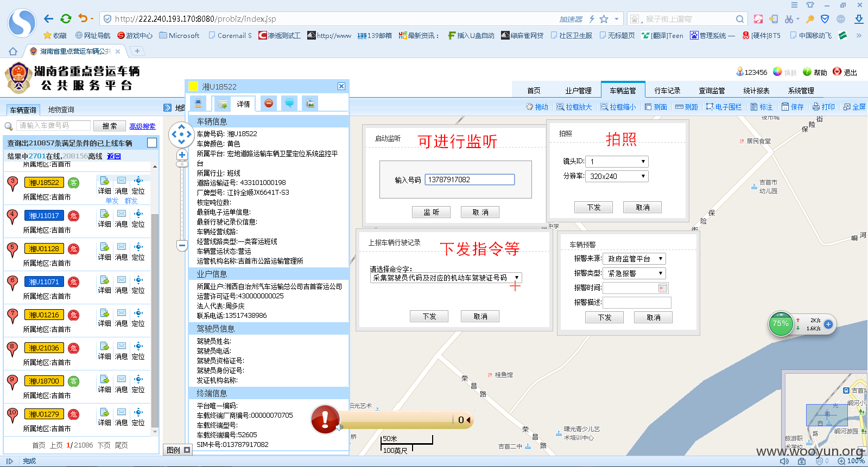The image size is (868, 467).
Task: Open the 报警时间 calendar picker
Action: (662, 288)
